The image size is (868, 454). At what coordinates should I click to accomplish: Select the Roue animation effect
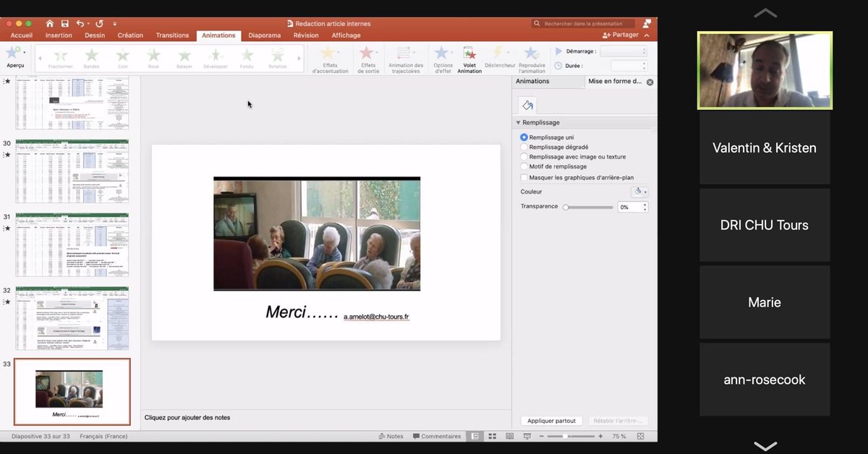click(x=153, y=58)
